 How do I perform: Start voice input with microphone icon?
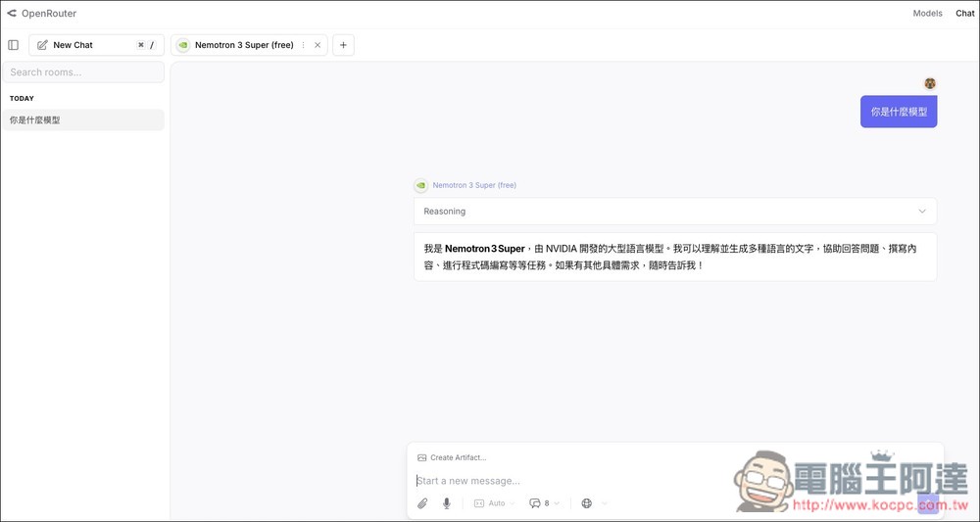[x=446, y=503]
